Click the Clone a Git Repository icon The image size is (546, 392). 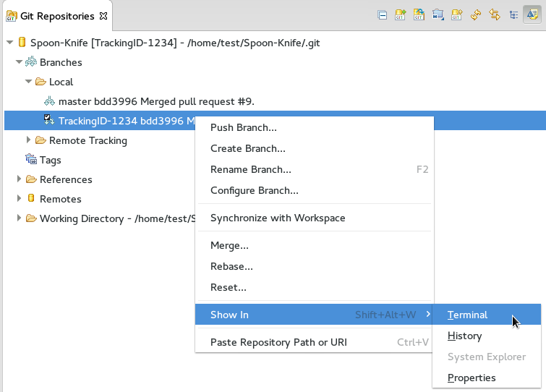click(x=419, y=15)
